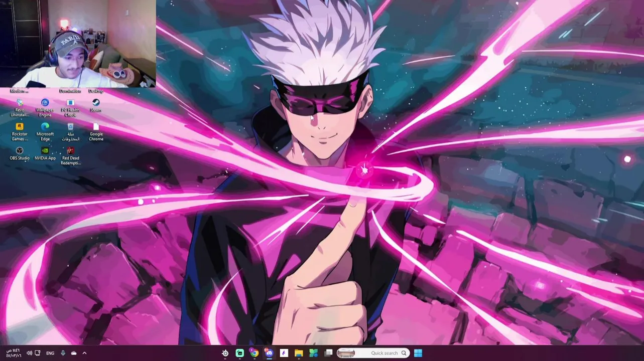Open the Windows Start menu
Screen dimensions: 644x361
[418, 353]
